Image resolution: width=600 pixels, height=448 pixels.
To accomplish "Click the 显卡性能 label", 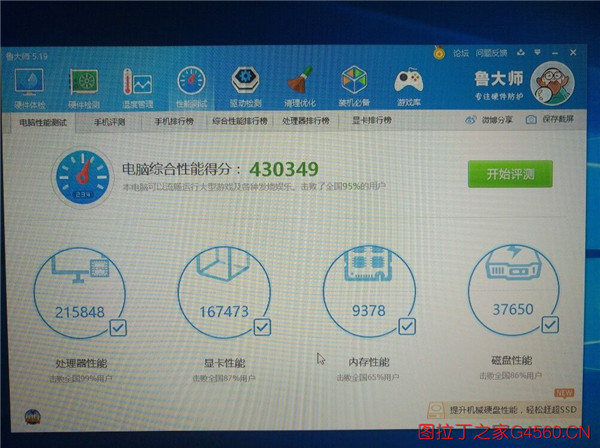I will [224, 363].
